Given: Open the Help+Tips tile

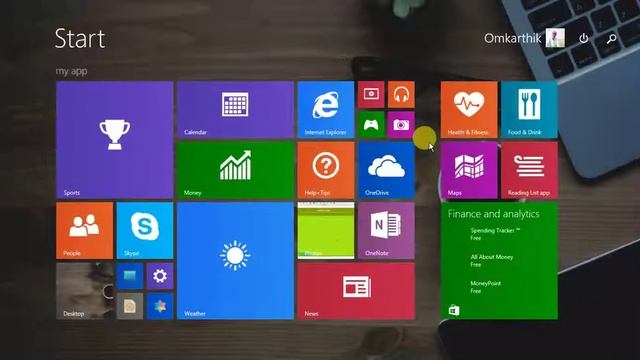Looking at the screenshot, I should point(326,170).
